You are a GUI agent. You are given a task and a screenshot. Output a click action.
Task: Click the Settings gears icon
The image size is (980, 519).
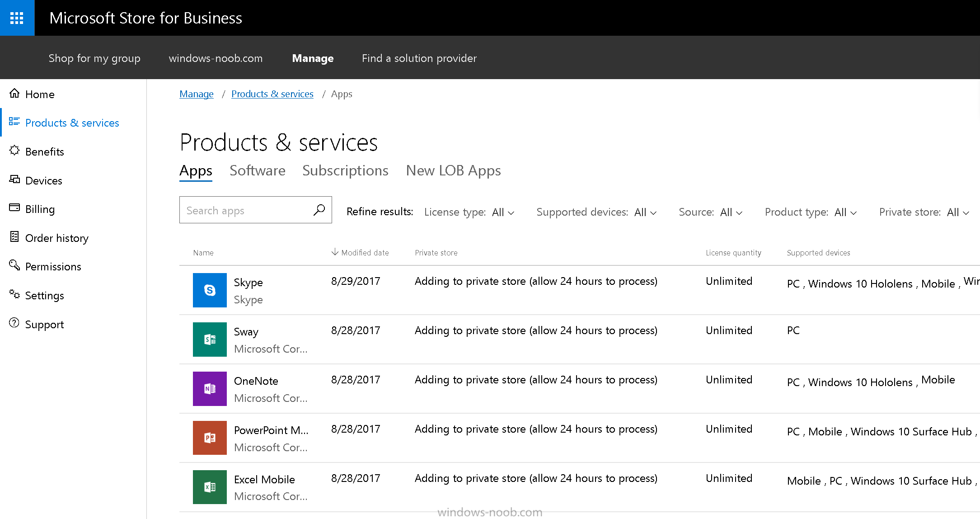pos(14,294)
